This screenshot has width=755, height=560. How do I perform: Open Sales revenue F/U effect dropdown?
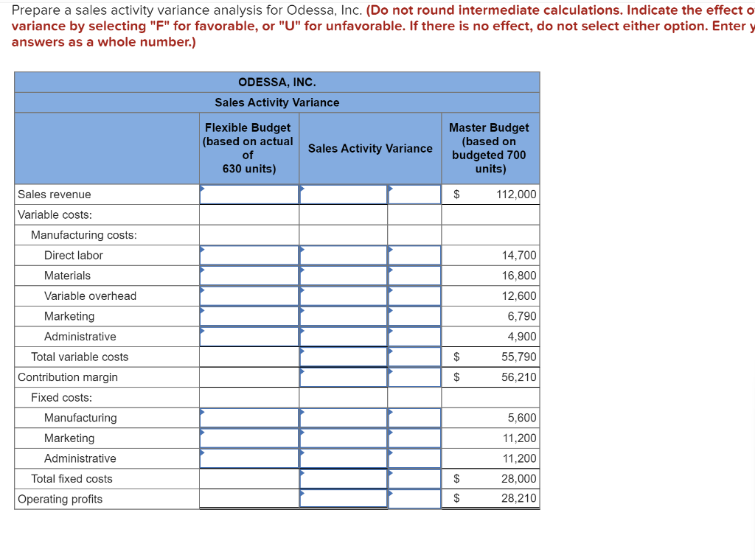pyautogui.click(x=414, y=195)
